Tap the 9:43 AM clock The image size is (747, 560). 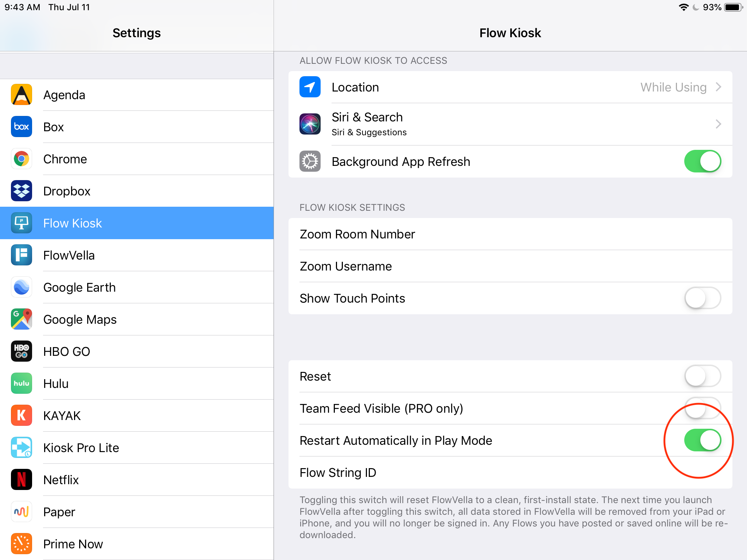coord(22,7)
